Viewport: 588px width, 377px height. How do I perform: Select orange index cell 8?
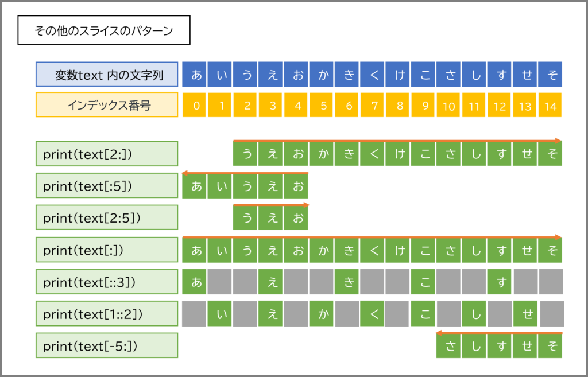click(397, 105)
